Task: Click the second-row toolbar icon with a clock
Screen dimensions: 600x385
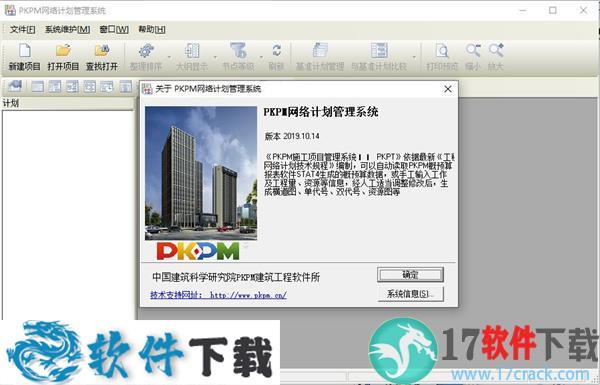Action: click(107, 87)
